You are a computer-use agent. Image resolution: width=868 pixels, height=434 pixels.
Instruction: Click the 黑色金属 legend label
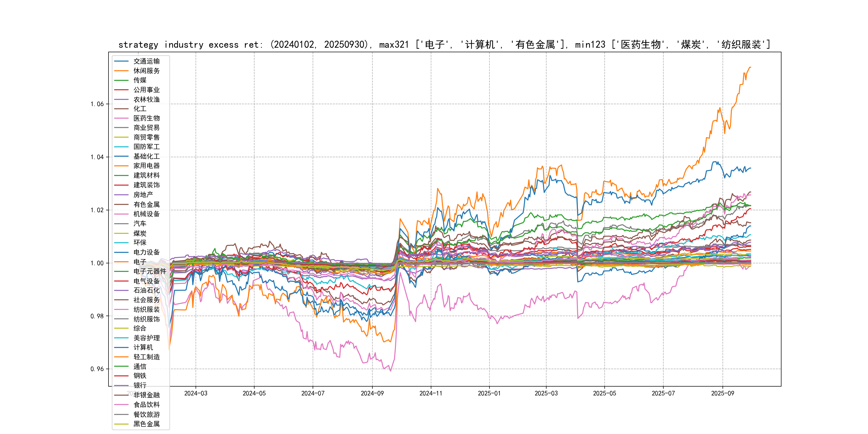146,424
